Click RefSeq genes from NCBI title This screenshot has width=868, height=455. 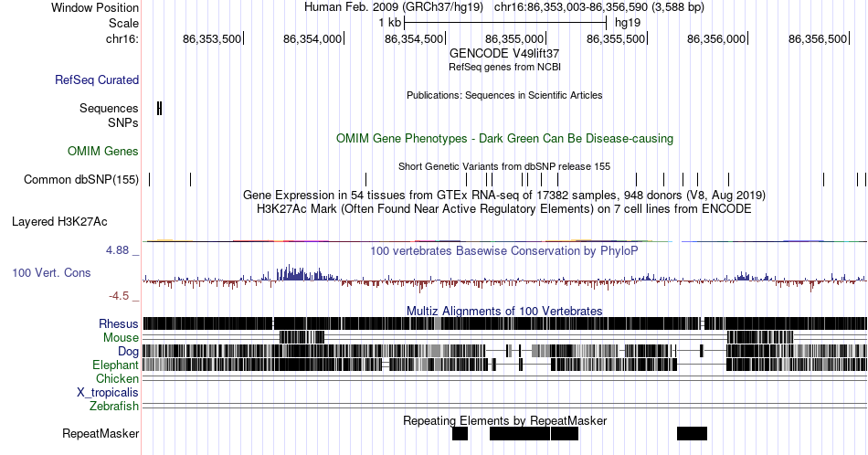[504, 67]
